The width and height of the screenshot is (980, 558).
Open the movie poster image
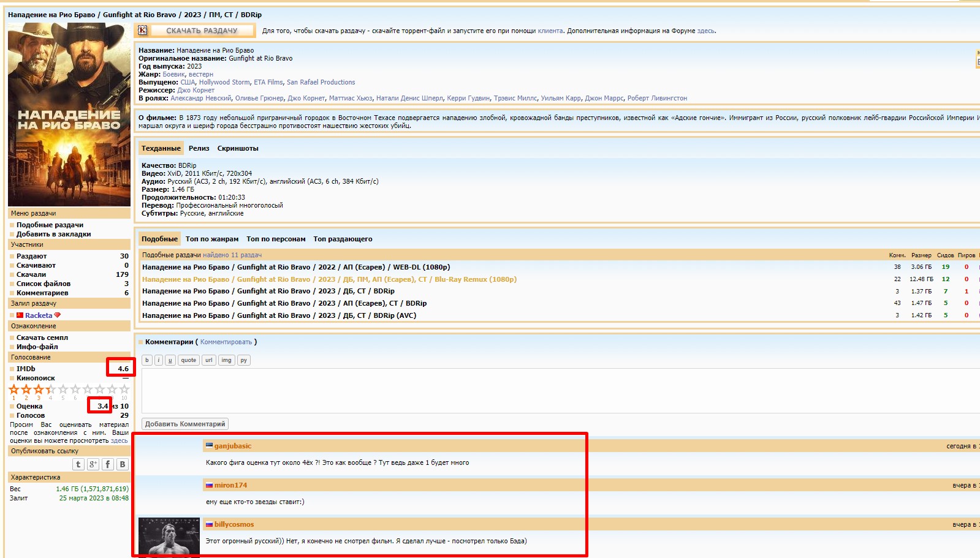point(69,115)
